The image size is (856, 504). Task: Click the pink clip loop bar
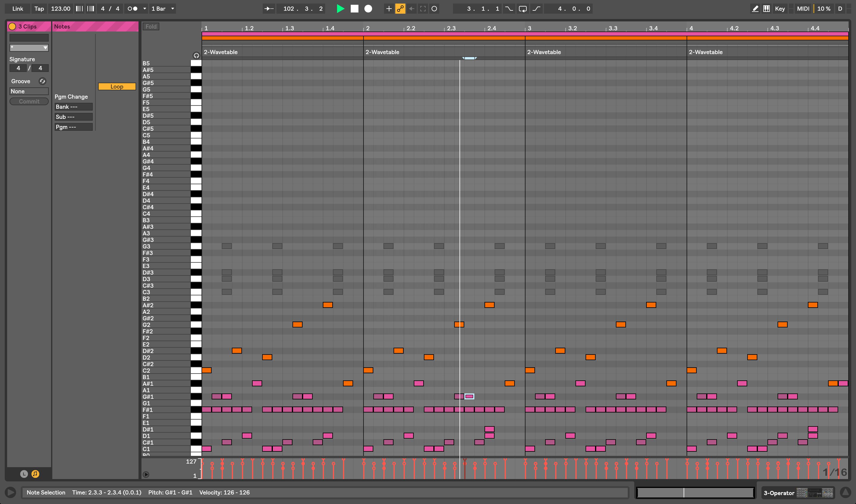[x=525, y=34]
